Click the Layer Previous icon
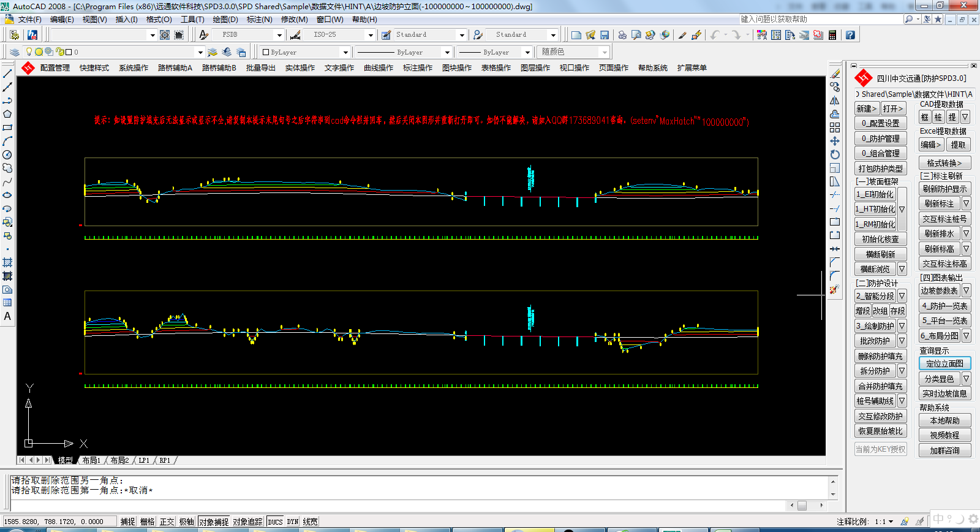 227,52
